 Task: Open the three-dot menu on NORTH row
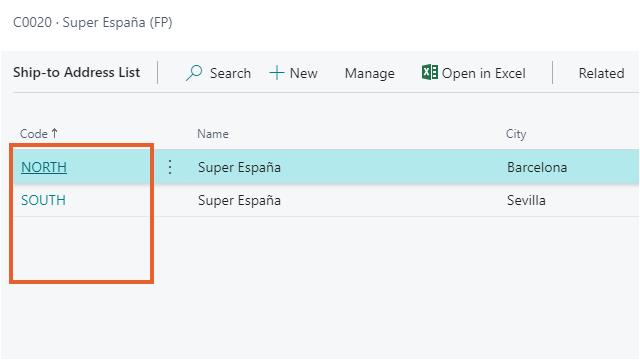[170, 167]
